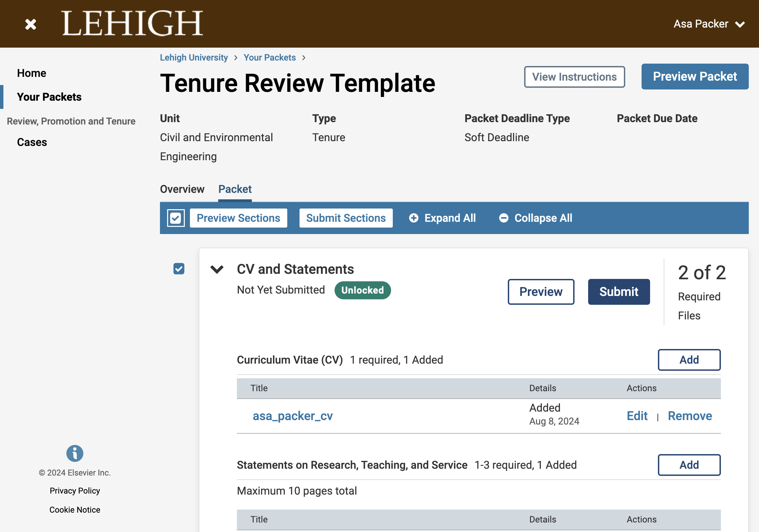This screenshot has height=532, width=759.
Task: Close the sidebar with the X icon
Action: [31, 24]
